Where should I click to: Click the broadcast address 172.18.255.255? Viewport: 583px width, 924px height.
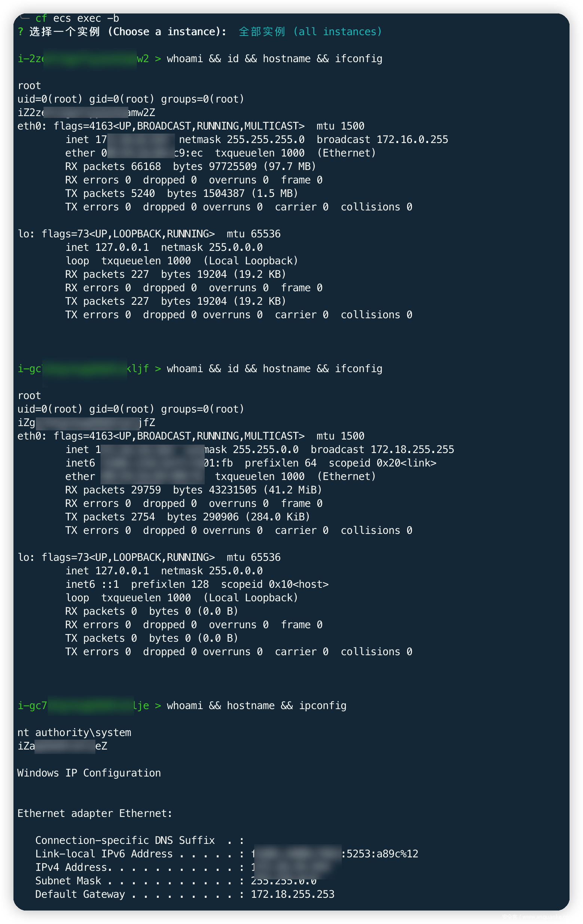412,450
